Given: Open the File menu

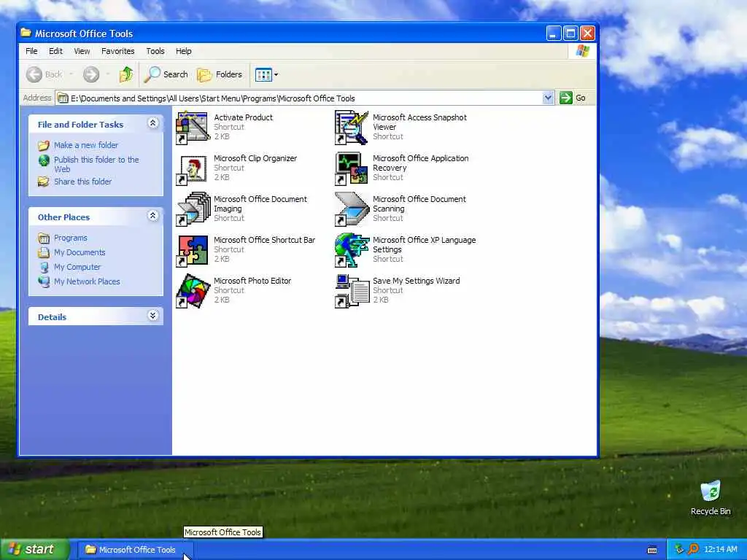Looking at the screenshot, I should click(x=31, y=51).
